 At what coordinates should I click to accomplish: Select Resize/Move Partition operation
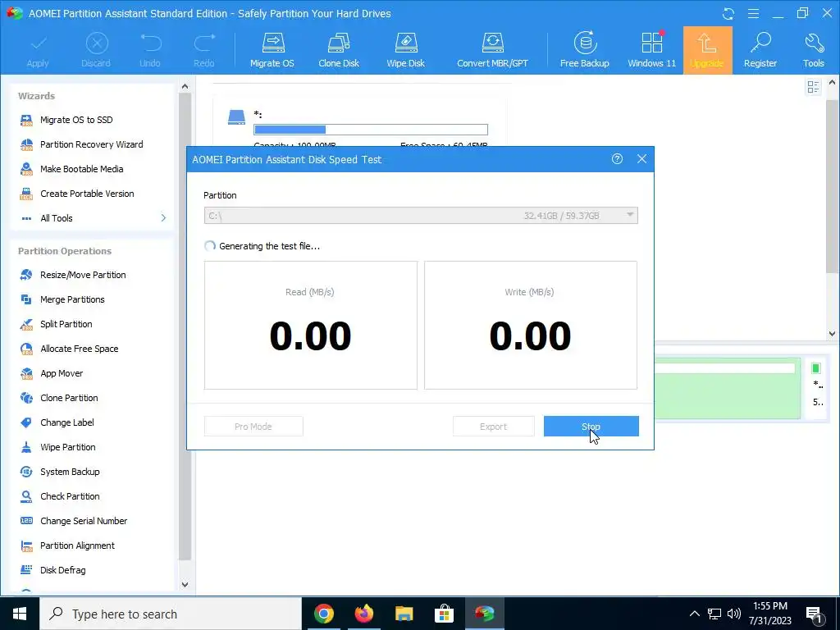pos(83,275)
